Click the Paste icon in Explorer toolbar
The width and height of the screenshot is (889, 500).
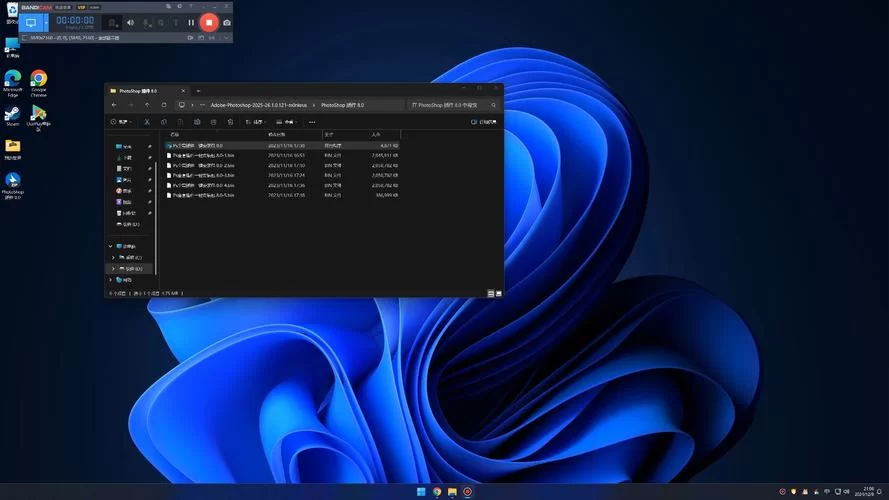coord(180,122)
